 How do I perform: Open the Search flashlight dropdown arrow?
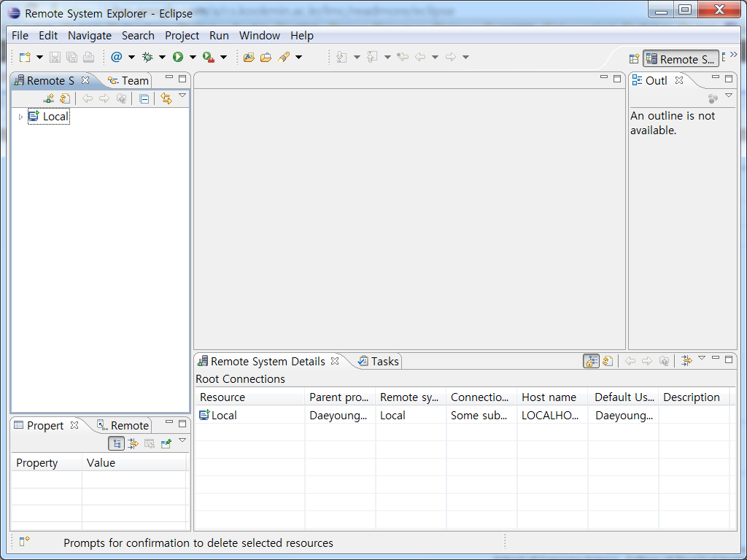click(x=298, y=58)
